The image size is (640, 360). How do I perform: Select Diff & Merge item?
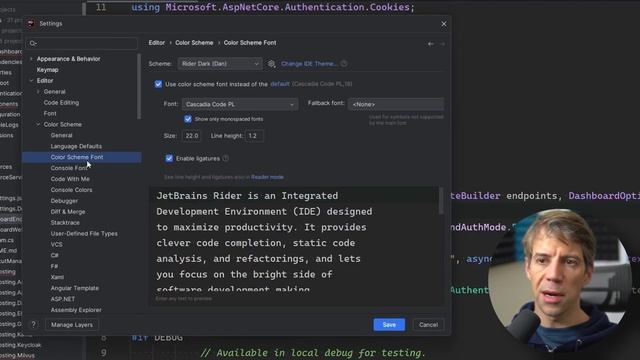(x=68, y=212)
